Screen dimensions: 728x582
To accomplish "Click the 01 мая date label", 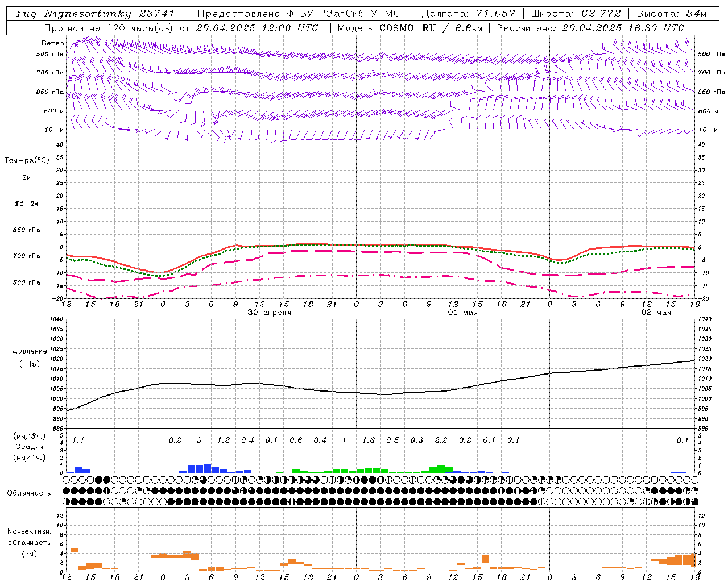I will (463, 312).
